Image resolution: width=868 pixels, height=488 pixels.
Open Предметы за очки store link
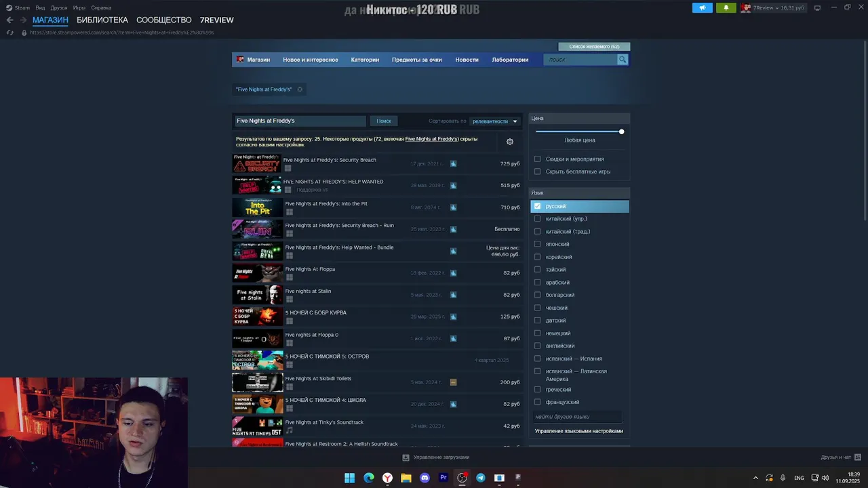416,60
